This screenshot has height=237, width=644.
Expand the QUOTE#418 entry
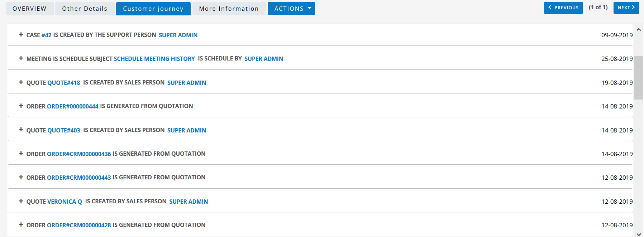[x=21, y=82]
